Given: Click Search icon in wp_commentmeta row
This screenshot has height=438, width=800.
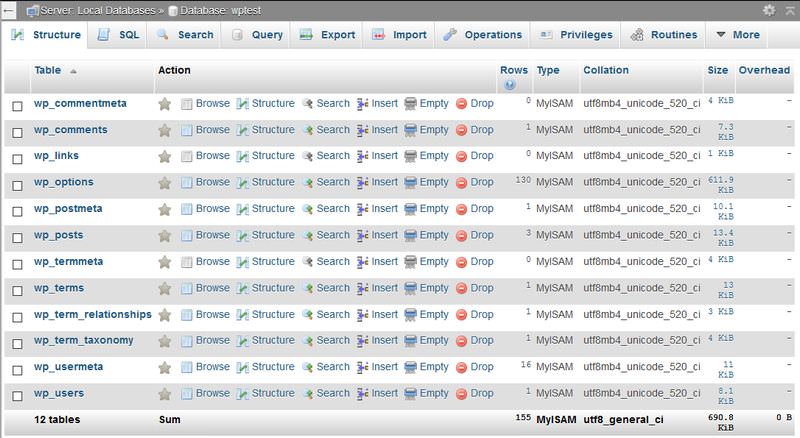Looking at the screenshot, I should point(307,104).
